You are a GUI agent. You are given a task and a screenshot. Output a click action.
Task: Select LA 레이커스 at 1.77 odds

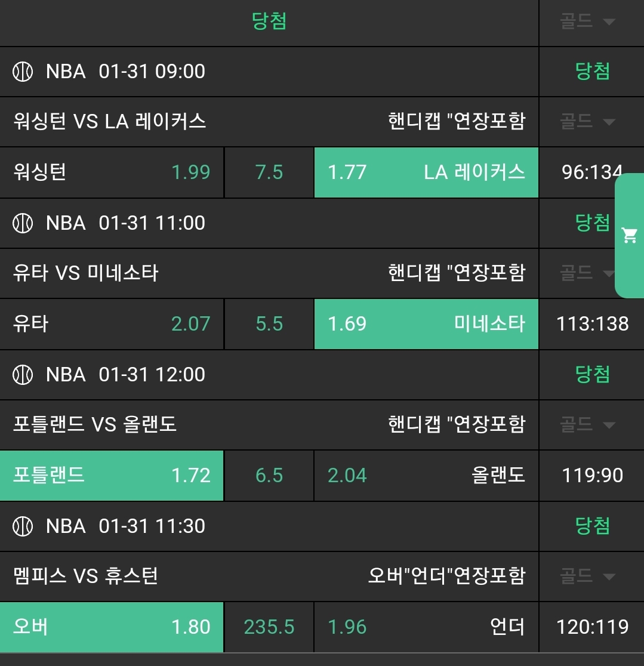[426, 172]
